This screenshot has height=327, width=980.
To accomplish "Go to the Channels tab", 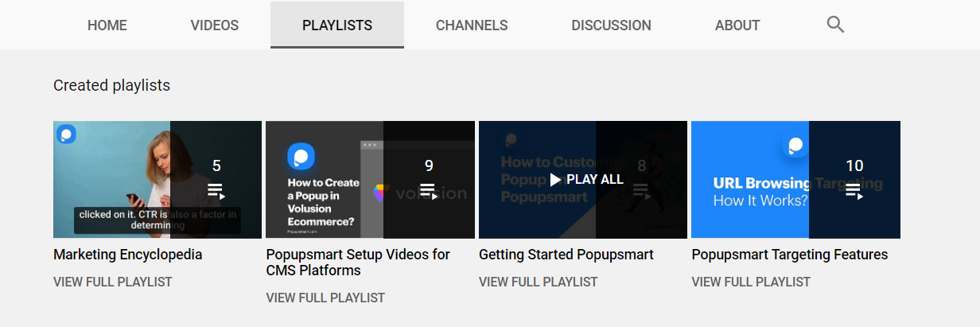I will (472, 25).
